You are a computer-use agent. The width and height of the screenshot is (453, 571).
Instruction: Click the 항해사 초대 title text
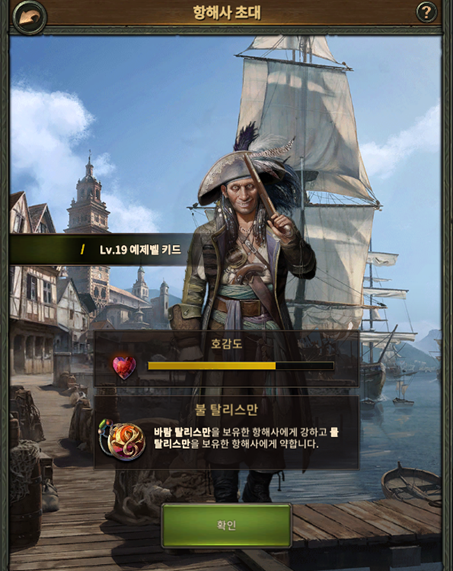click(x=226, y=13)
